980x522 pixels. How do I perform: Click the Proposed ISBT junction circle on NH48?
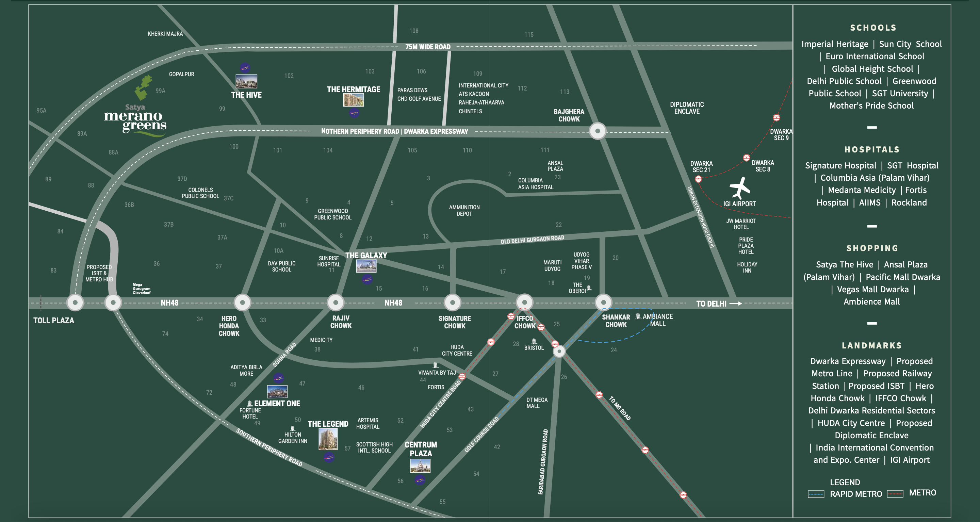tap(113, 303)
